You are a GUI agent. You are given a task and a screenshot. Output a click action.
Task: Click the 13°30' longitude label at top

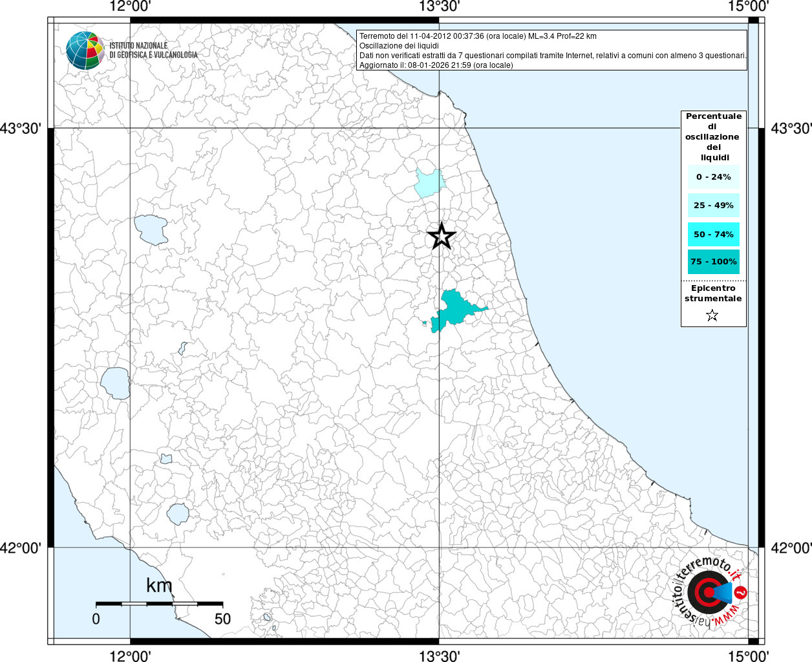439,6
